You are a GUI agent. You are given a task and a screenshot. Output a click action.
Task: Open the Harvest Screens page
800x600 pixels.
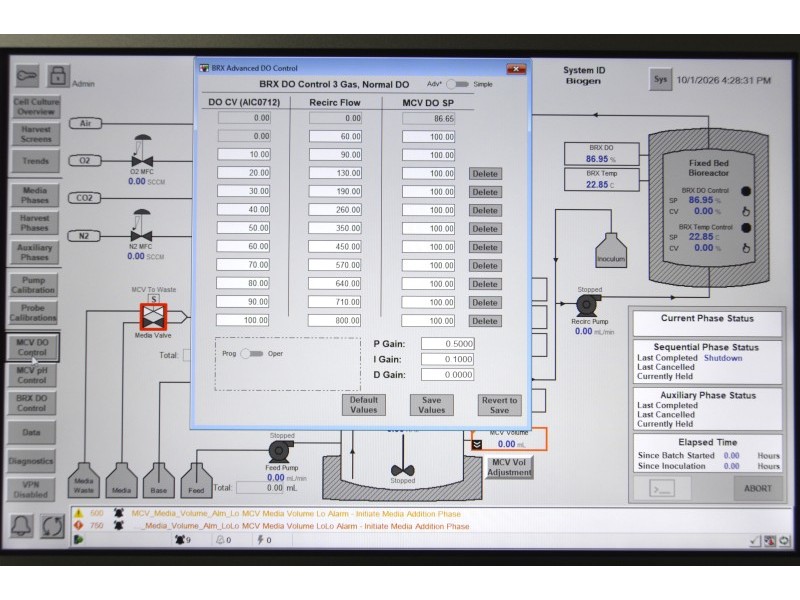[x=36, y=134]
